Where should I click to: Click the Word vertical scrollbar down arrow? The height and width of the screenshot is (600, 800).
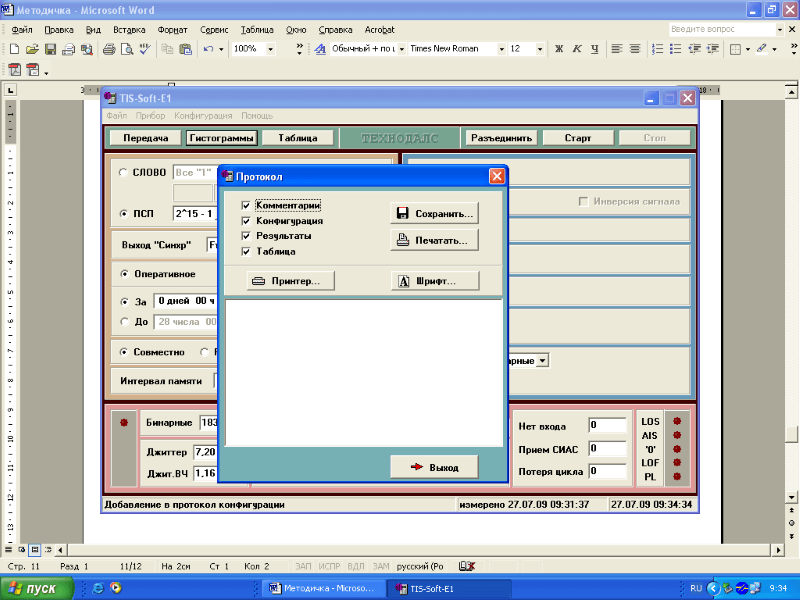(791, 497)
